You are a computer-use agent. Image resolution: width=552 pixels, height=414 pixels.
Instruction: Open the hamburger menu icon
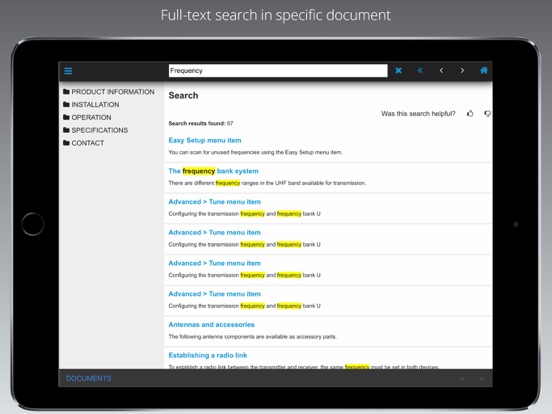click(x=68, y=71)
